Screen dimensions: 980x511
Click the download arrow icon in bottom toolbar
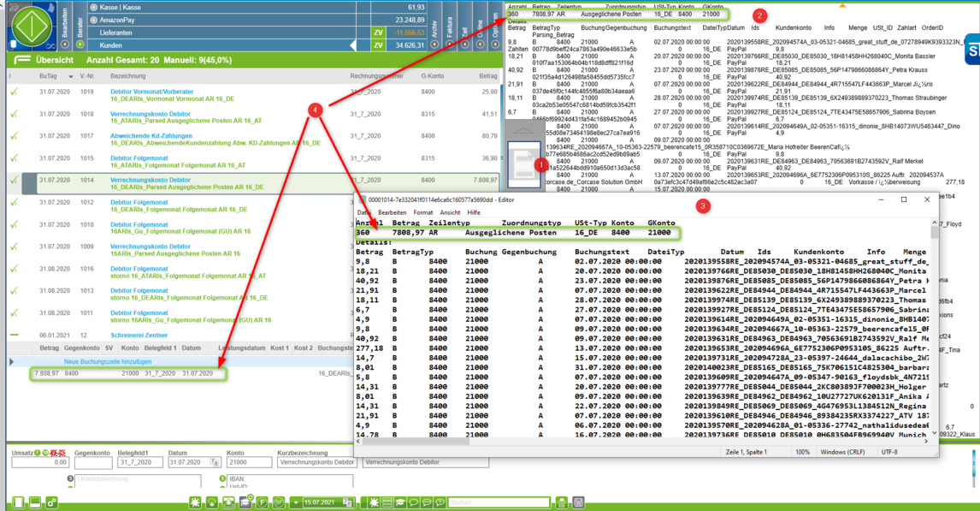(x=211, y=502)
